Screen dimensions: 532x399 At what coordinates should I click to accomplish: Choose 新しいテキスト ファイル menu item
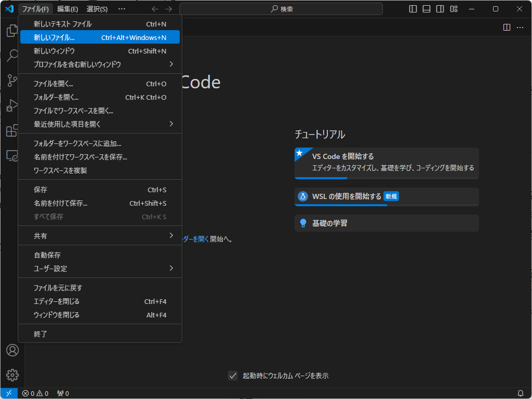point(100,24)
